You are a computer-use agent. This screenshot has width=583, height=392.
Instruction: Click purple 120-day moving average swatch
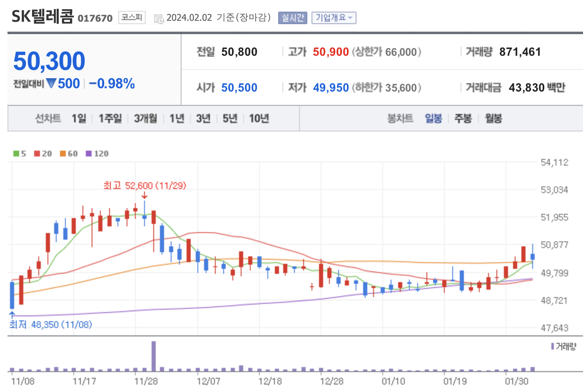pos(89,154)
